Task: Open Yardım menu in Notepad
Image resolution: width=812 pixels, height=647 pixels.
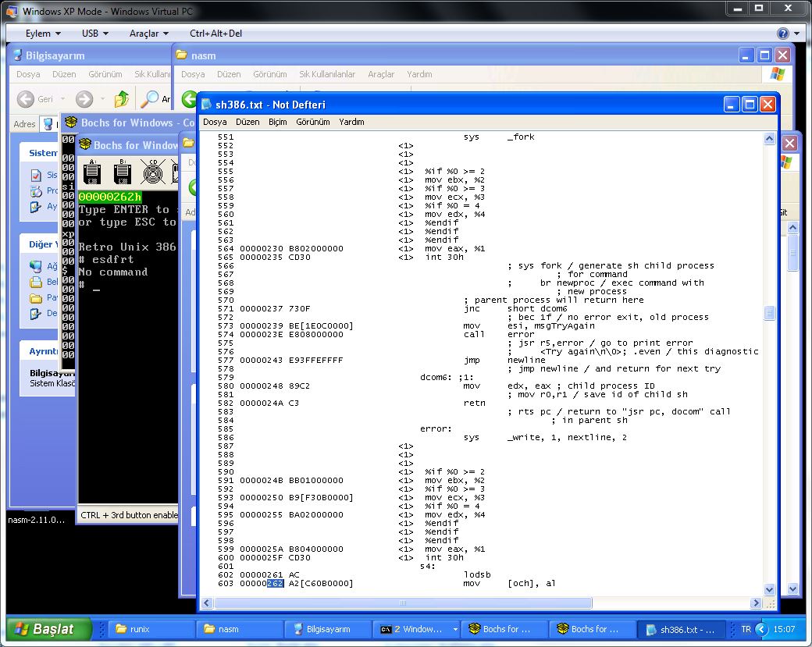Action: (x=351, y=123)
